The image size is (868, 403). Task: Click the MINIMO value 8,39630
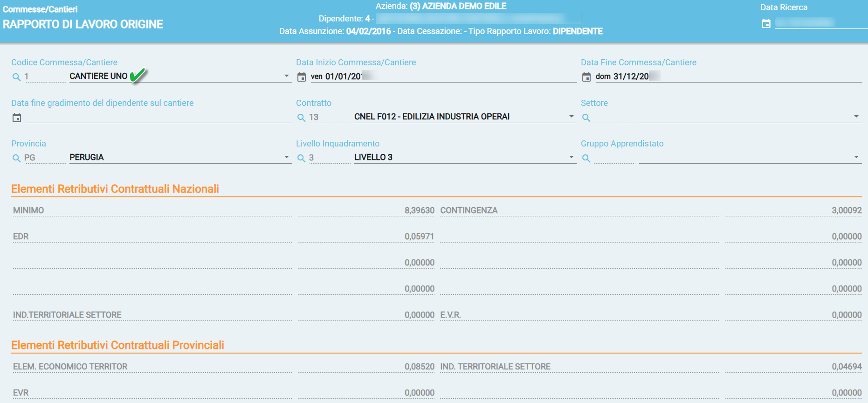(x=419, y=210)
